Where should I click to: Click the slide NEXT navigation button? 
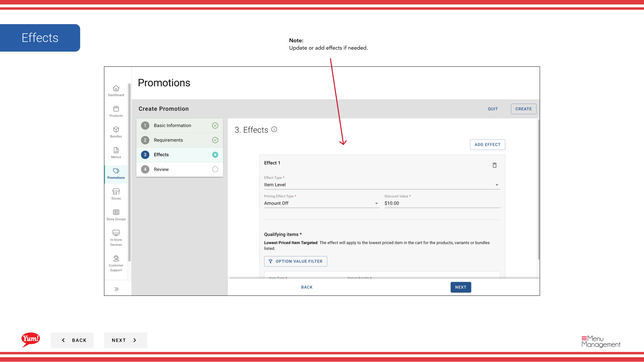point(125,340)
